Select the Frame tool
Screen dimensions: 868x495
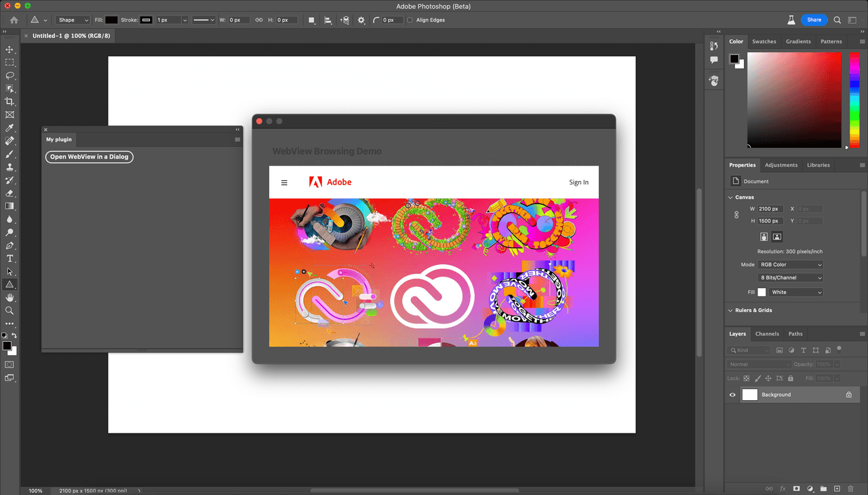9,115
